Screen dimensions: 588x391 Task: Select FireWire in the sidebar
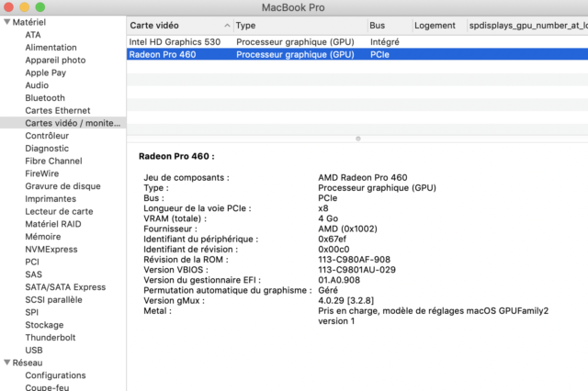(42, 173)
